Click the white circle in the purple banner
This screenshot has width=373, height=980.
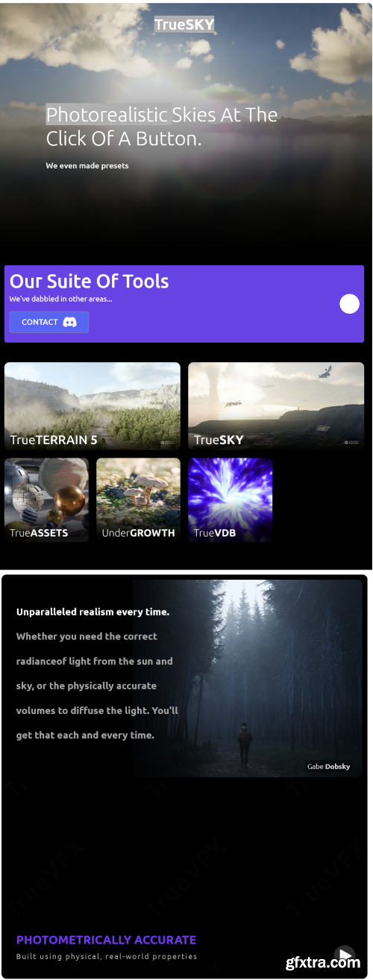click(x=349, y=304)
